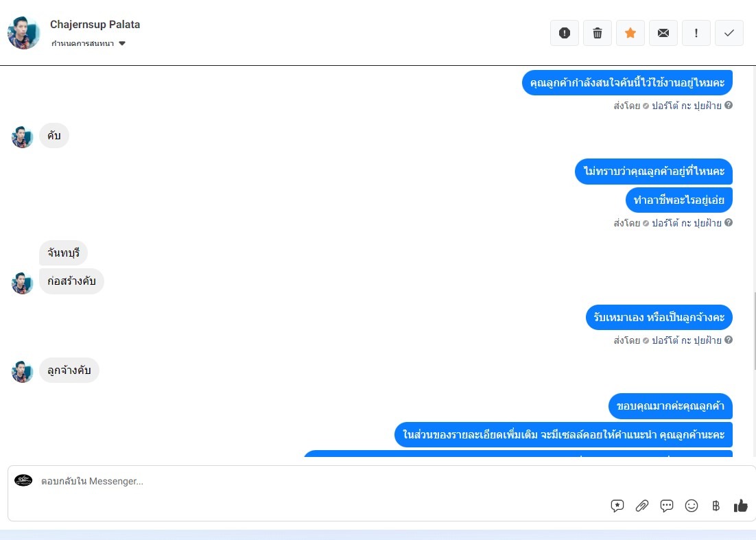Image resolution: width=756 pixels, height=540 pixels.
Task: Open the speech bubble quick reply icon
Action: [x=666, y=505]
